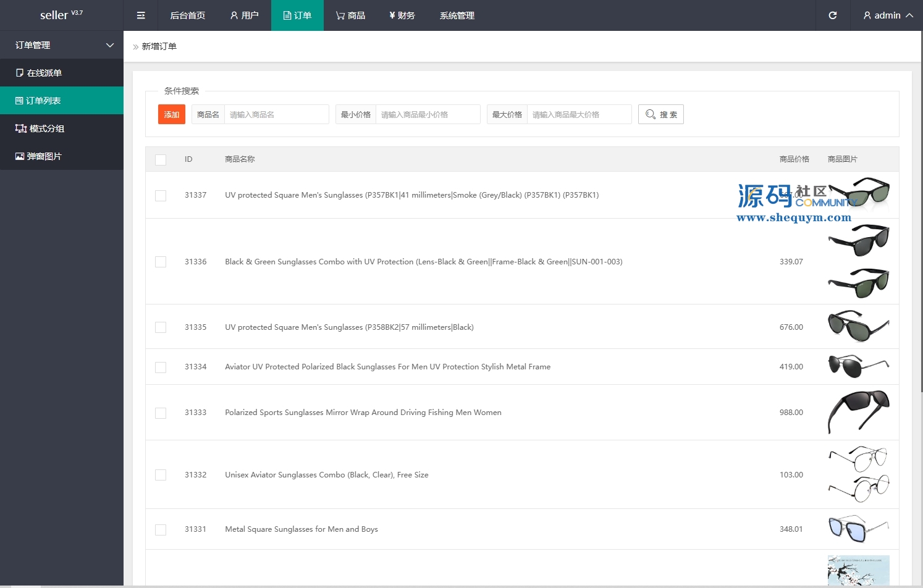Check the row checkbox for ID 31337
Screen dimensions: 923x588
pyautogui.click(x=161, y=196)
